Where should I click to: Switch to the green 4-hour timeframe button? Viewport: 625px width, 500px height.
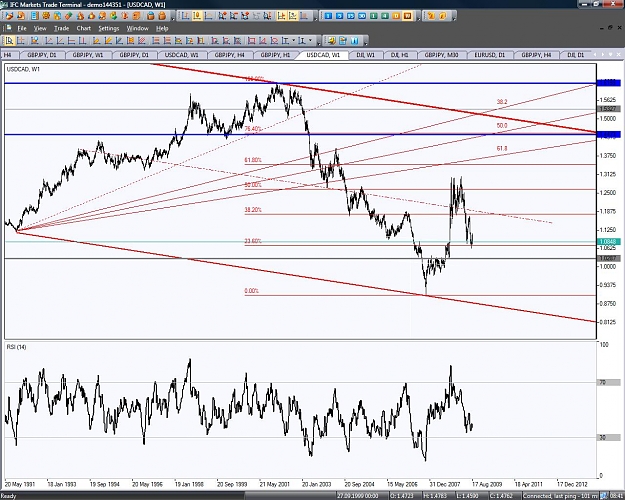tap(385, 16)
